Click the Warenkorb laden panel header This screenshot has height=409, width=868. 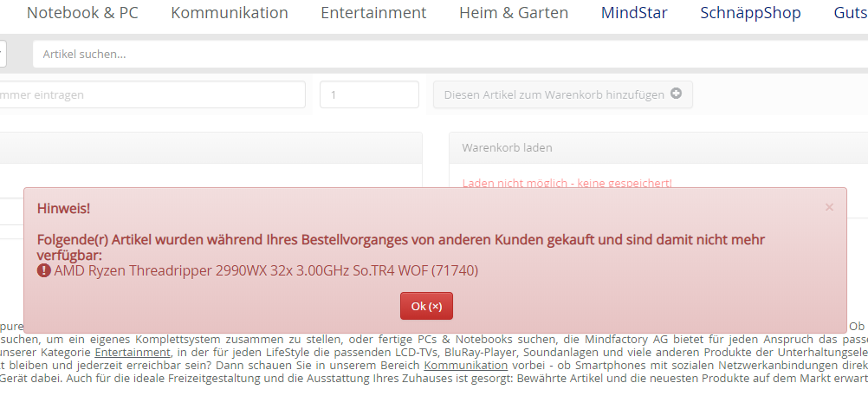(x=658, y=148)
